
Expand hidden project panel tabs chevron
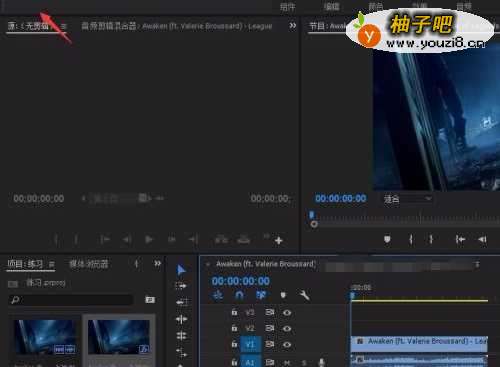[x=157, y=264]
